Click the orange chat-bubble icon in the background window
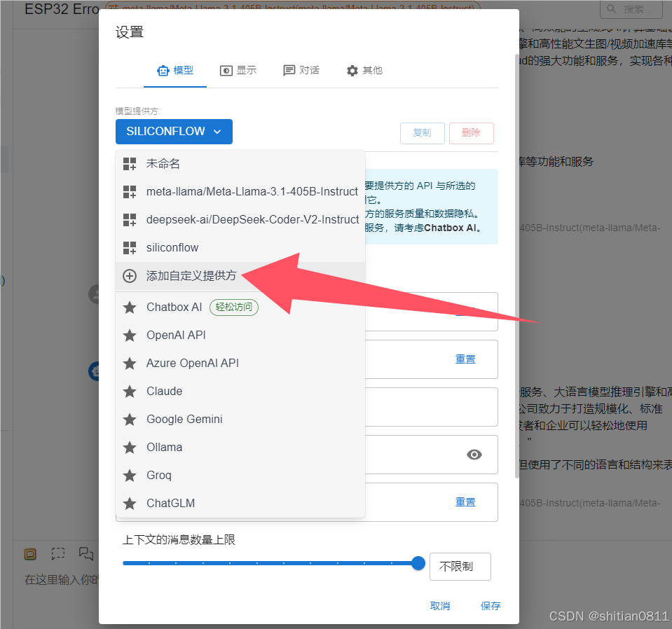The image size is (672, 629). (30, 554)
